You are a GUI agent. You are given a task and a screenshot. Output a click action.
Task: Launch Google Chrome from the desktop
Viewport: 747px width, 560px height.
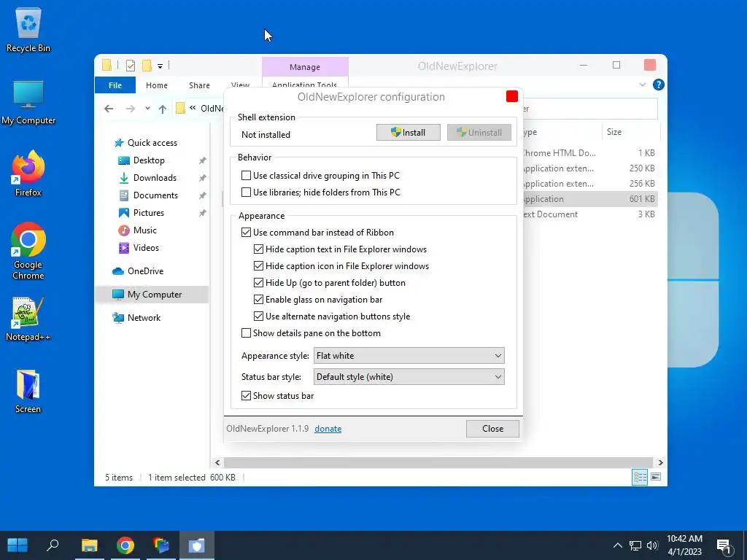[x=28, y=251]
